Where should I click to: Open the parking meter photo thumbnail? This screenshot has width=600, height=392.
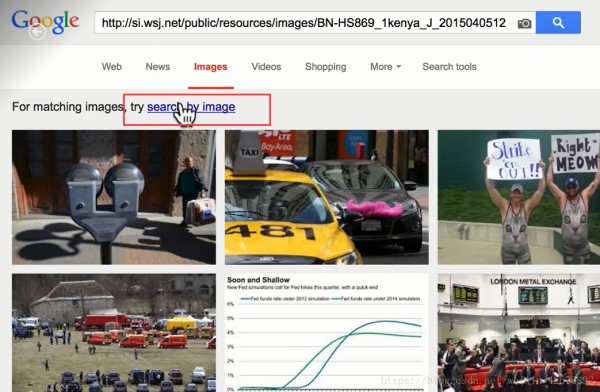pos(114,197)
